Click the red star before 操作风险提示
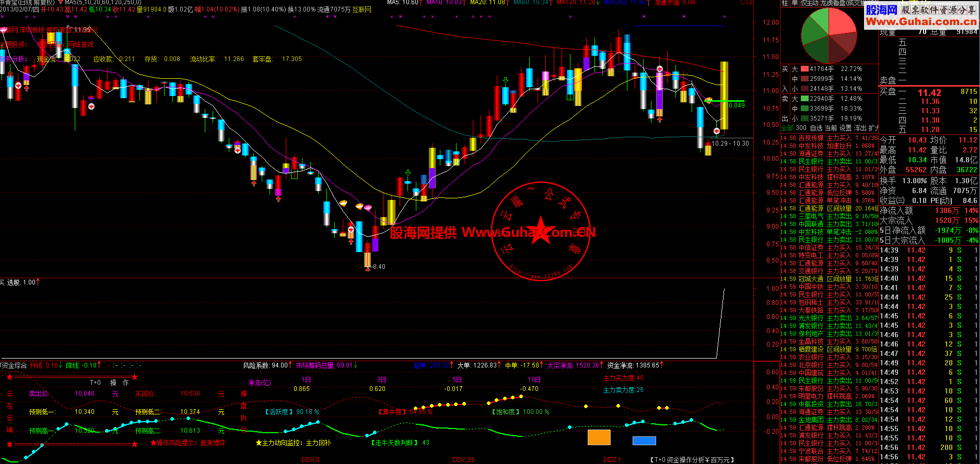Screen dimensions: 980x464 [x=153, y=443]
